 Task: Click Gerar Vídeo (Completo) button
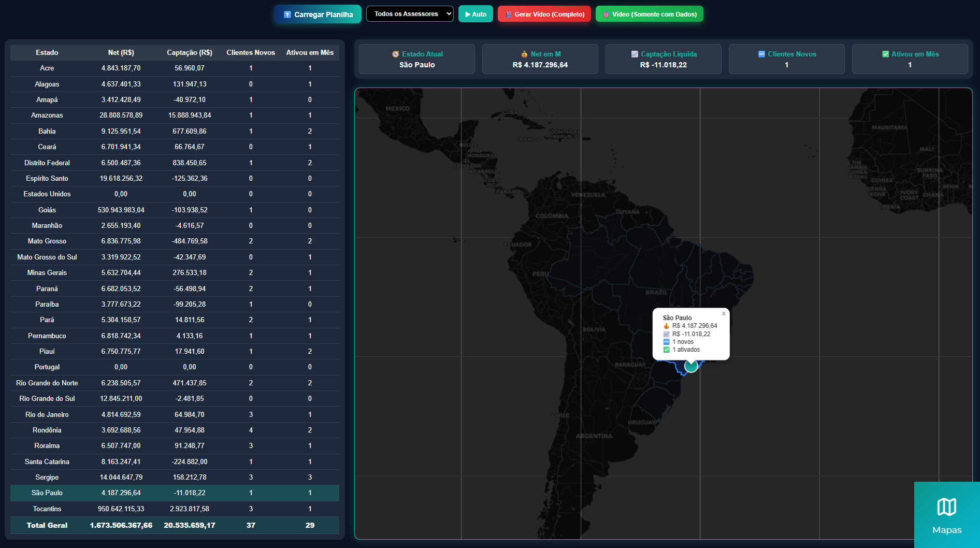pyautogui.click(x=544, y=15)
